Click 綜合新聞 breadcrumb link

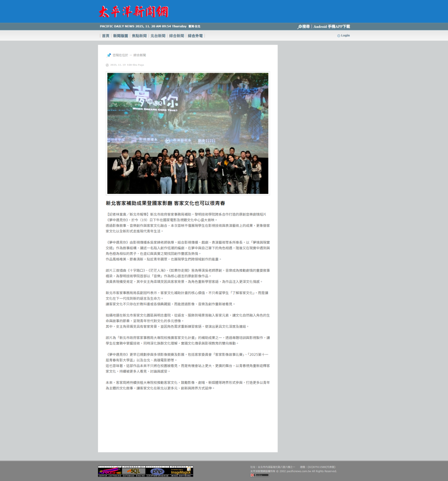(x=139, y=55)
